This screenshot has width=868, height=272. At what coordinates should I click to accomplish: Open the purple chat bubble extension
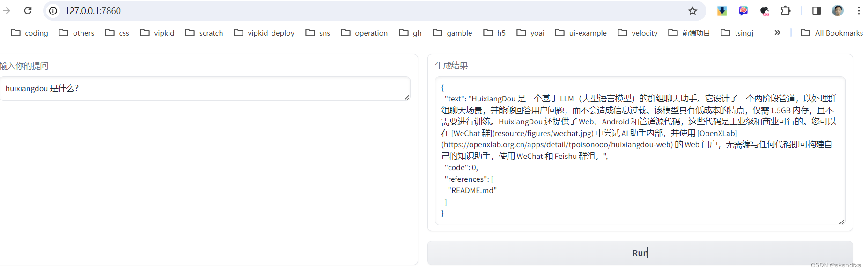click(x=743, y=11)
